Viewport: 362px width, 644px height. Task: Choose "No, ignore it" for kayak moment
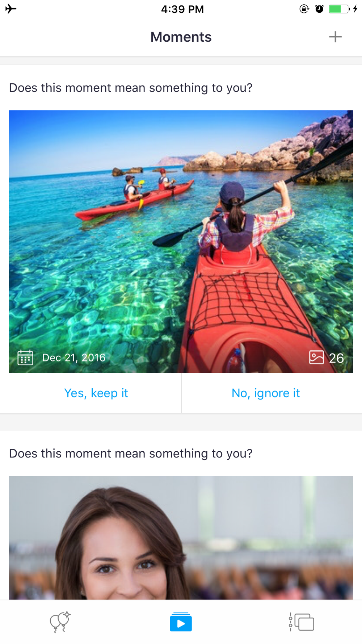click(266, 393)
